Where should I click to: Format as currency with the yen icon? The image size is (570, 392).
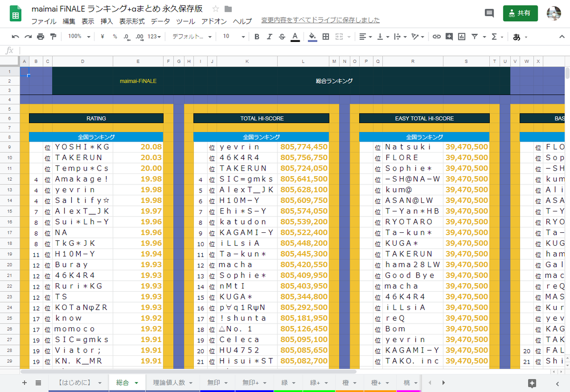point(103,37)
